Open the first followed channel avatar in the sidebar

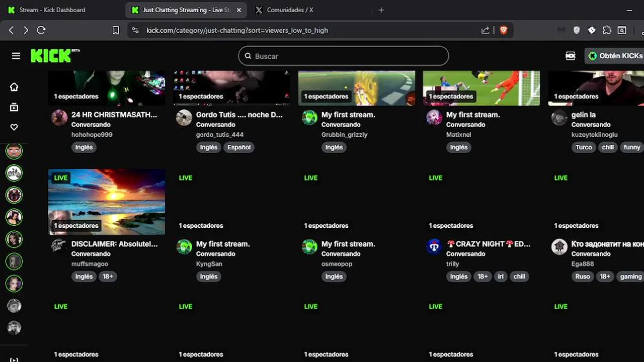click(14, 150)
